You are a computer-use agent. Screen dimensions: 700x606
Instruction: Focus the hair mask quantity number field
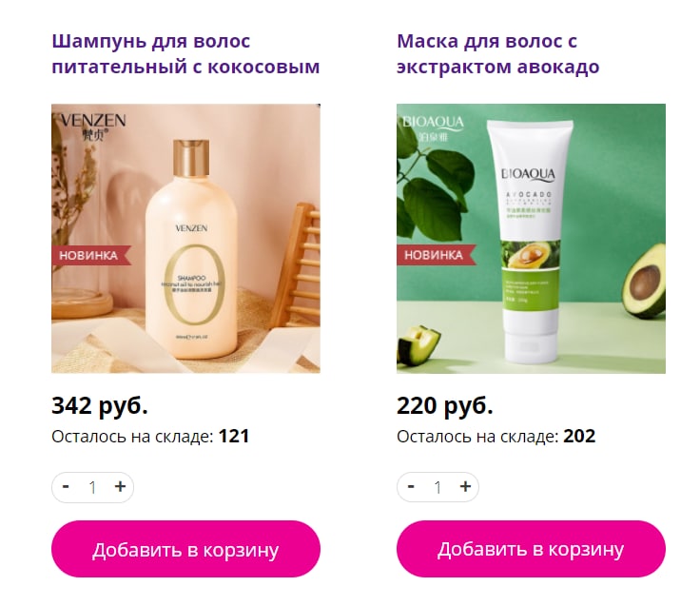[x=437, y=487]
